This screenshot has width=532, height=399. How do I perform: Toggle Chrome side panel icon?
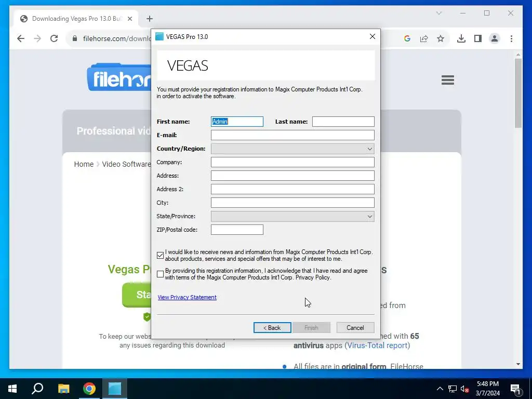478,38
